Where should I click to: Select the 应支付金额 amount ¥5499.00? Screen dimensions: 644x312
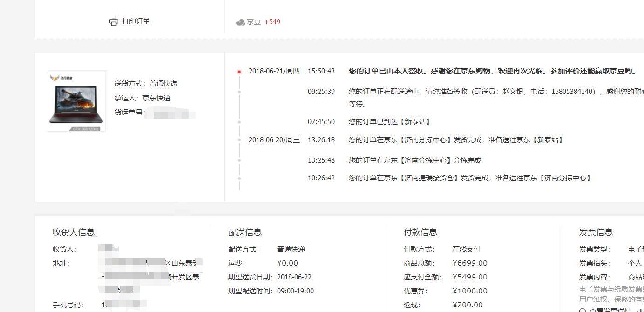coord(470,277)
